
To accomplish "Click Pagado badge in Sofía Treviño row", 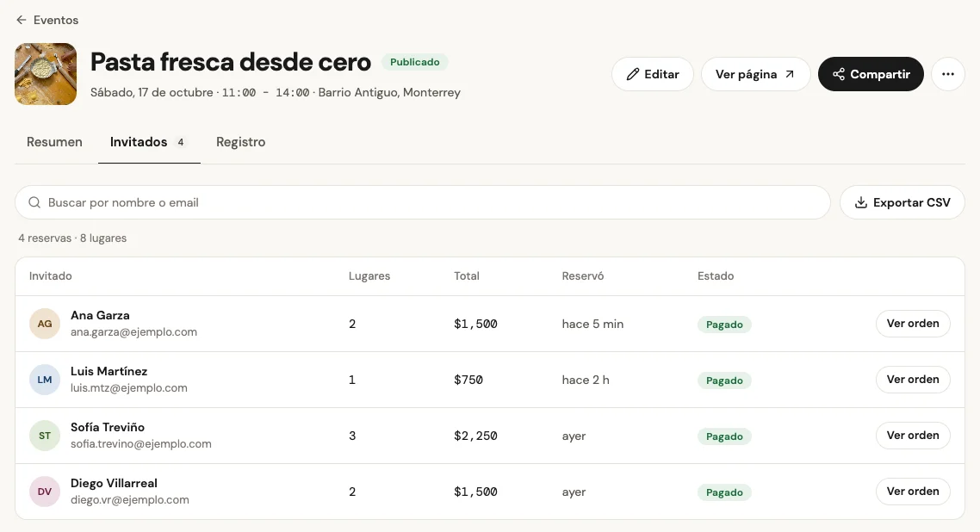I will [724, 436].
